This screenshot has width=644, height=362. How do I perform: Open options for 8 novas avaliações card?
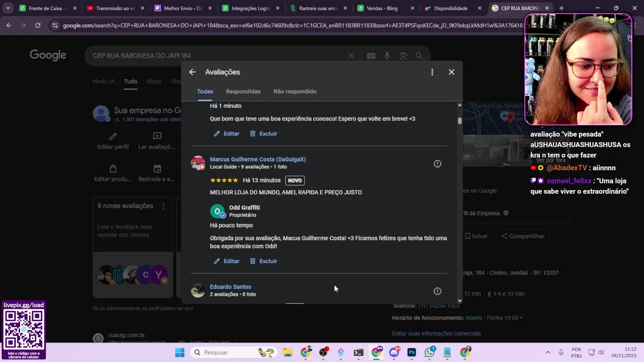(163, 206)
